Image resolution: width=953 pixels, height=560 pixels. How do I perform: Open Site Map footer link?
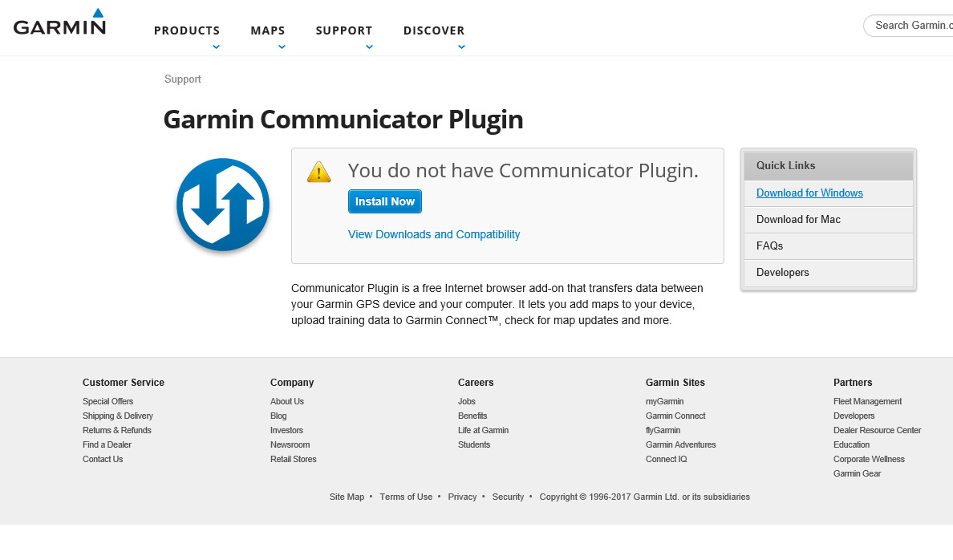tap(347, 497)
